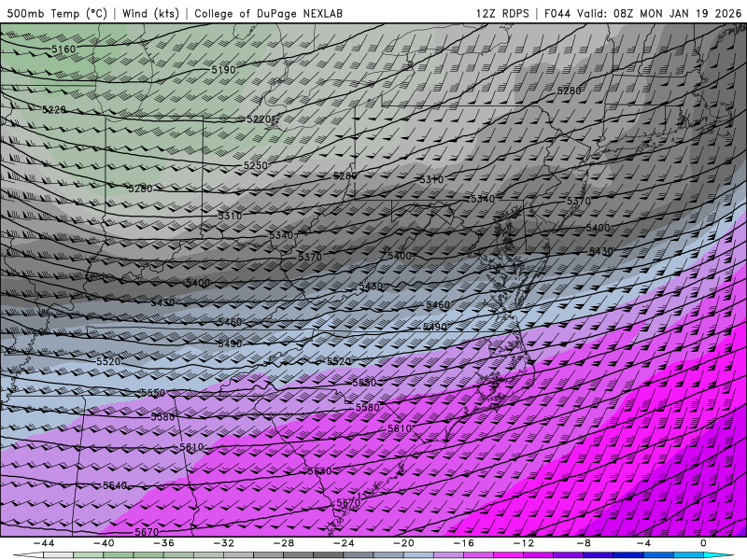Image resolution: width=747 pixels, height=560 pixels.
Task: Click the -32 legend value
Action: point(223,543)
